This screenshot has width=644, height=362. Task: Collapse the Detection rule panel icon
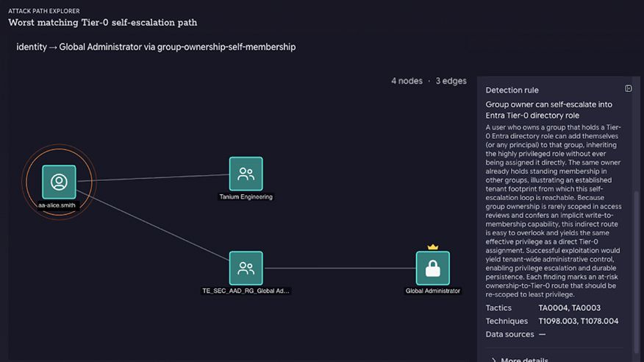point(629,89)
